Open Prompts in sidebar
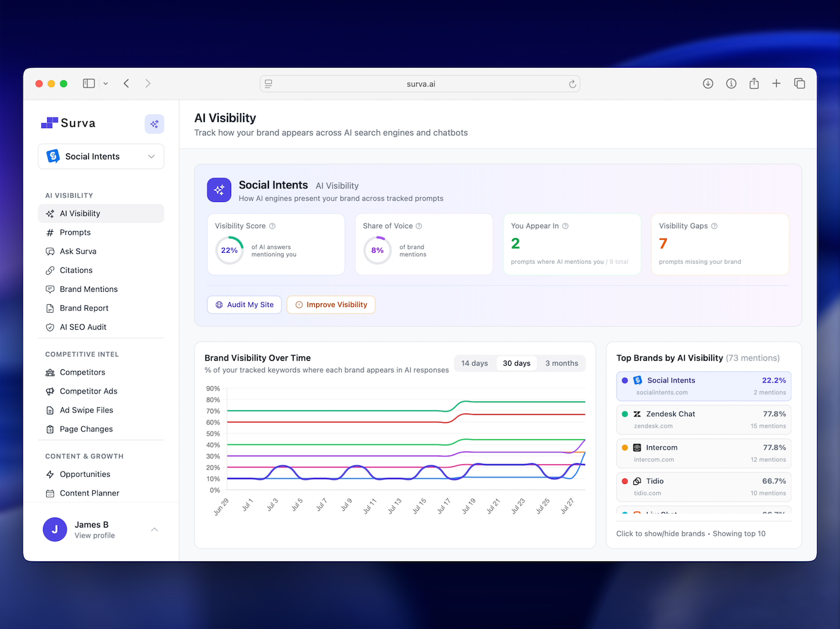The image size is (840, 629). pyautogui.click(x=101, y=232)
